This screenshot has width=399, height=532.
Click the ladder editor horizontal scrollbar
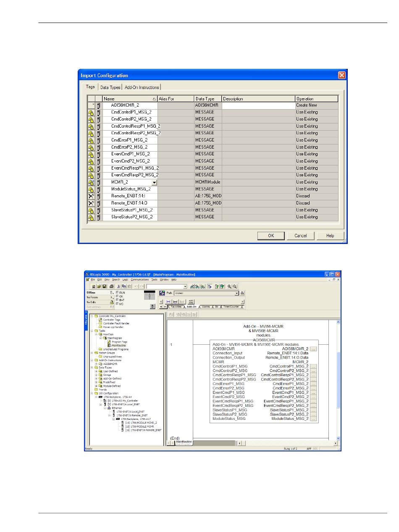[x=288, y=443]
